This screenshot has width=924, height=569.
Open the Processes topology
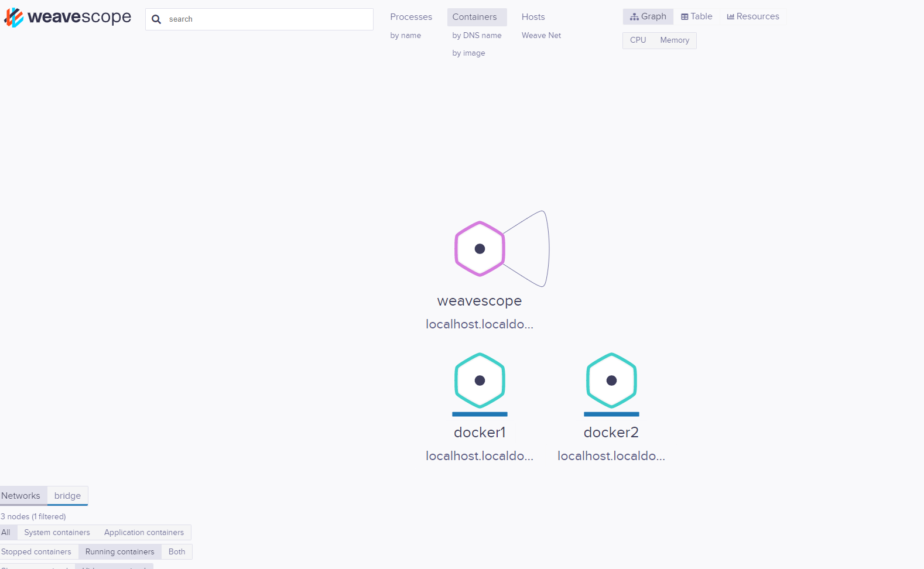tap(411, 17)
